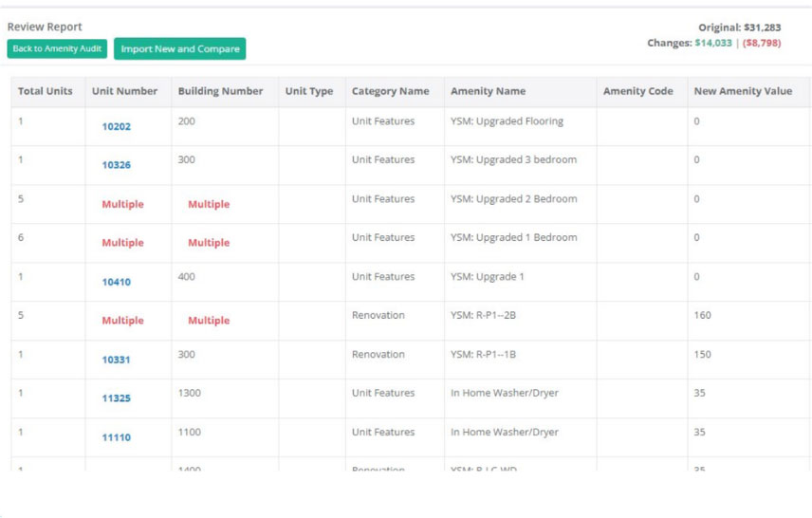Screen dimensions: 812x518
Task: Click Review Report heading
Action: click(45, 27)
